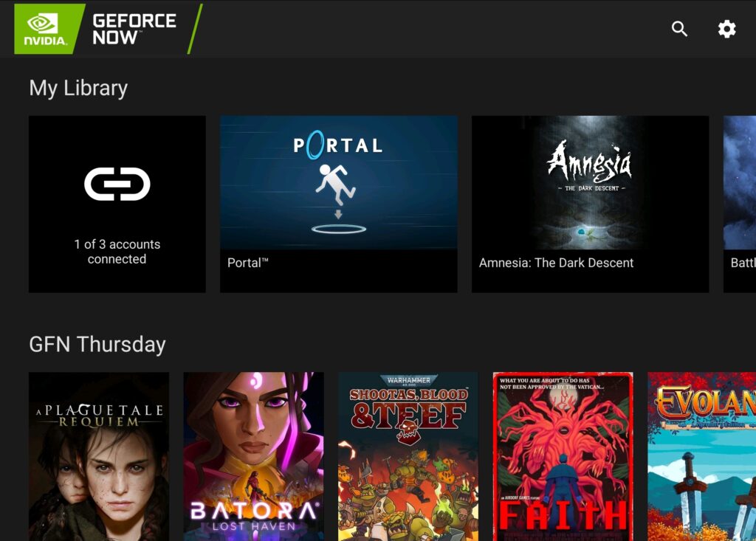Select Amnesia: The Dark Descent cover art
Viewport: 756px width, 541px height.
(x=590, y=182)
